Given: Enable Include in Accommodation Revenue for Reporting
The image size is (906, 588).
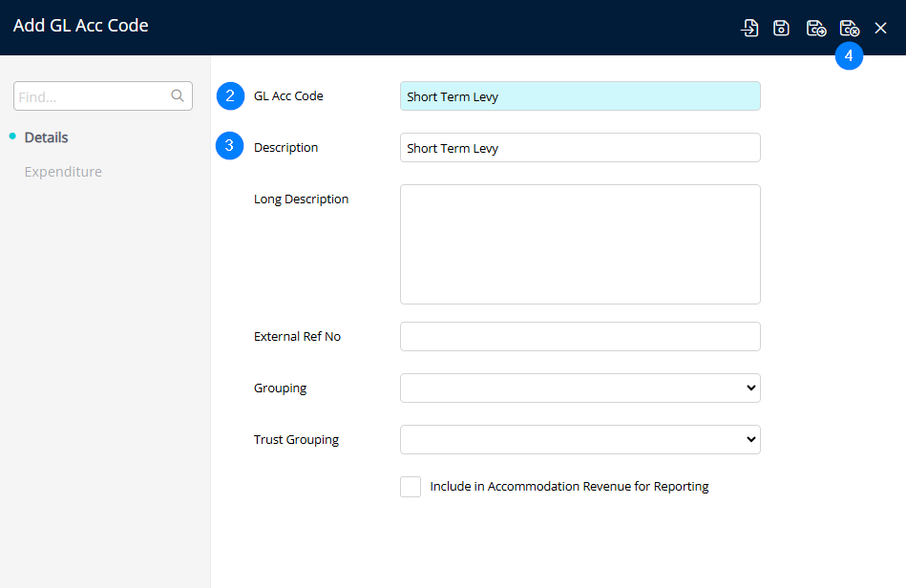Looking at the screenshot, I should point(411,487).
